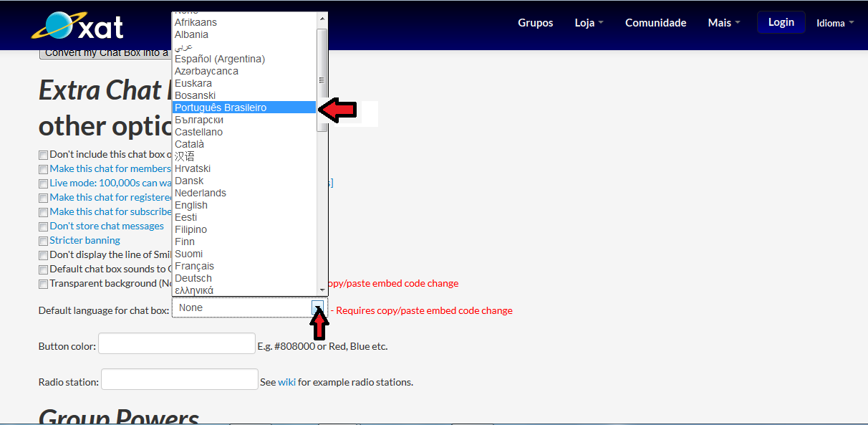Select Hrvatski language option

pos(244,168)
